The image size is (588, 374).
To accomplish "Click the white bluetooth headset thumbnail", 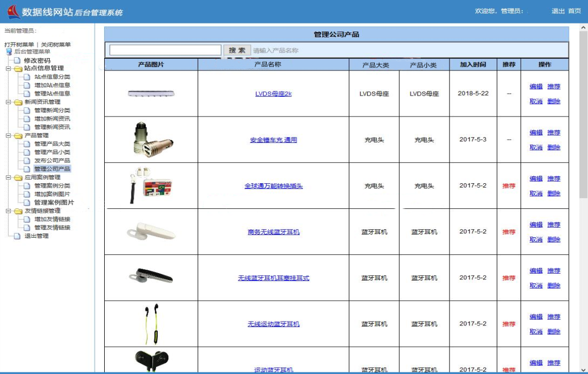I will [x=151, y=231].
